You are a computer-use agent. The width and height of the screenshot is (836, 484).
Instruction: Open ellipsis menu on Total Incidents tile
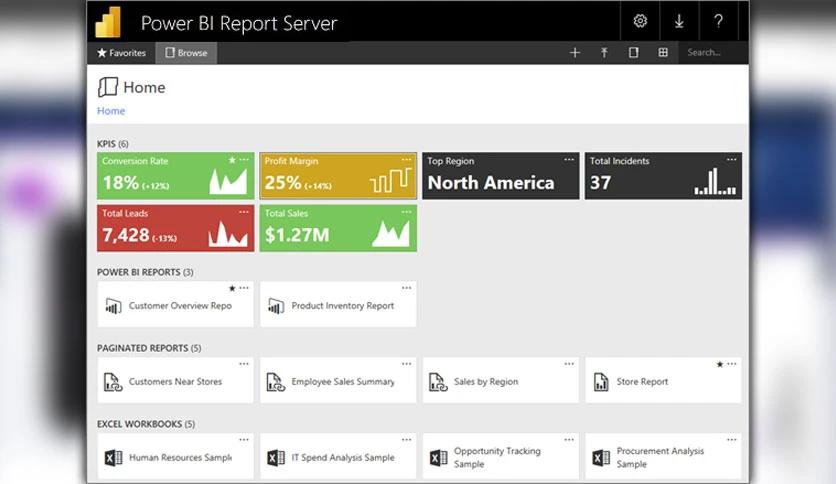732,160
